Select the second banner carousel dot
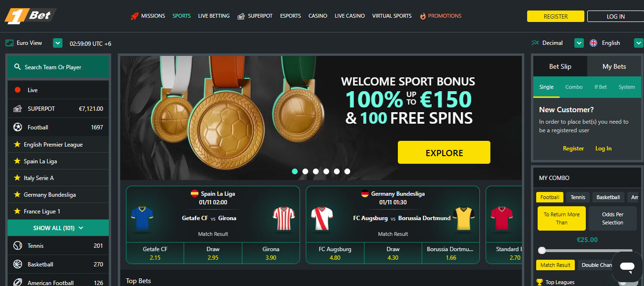This screenshot has height=286, width=644. pyautogui.click(x=305, y=171)
